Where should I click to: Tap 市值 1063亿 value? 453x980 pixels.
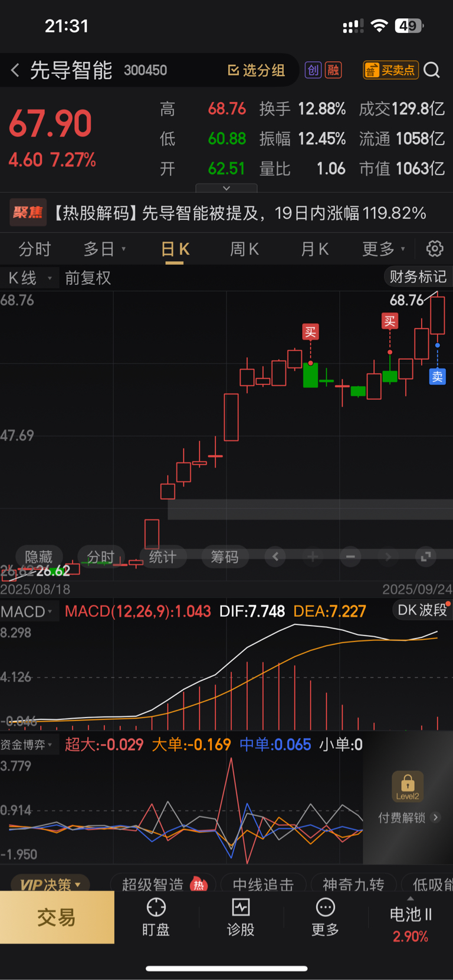point(402,169)
